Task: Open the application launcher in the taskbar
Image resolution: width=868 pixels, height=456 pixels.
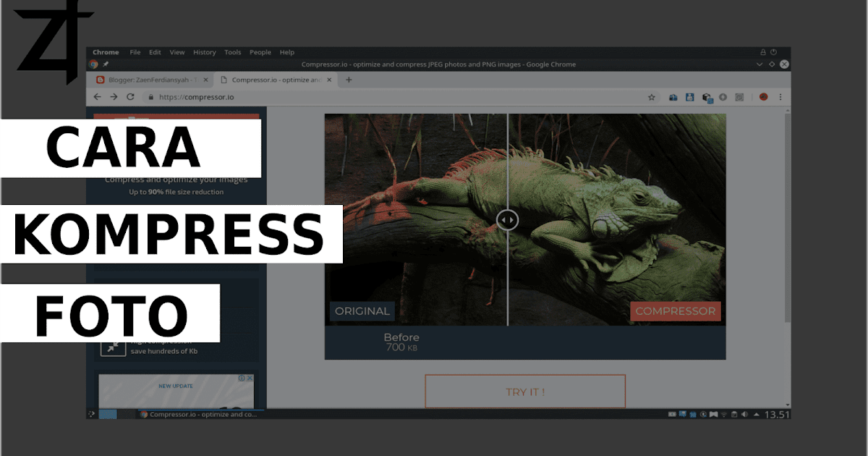Action: (91, 414)
